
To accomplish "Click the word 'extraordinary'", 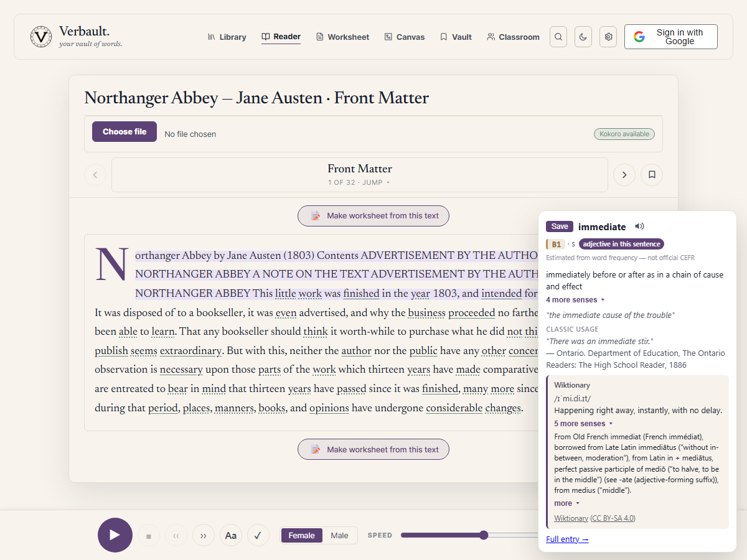I will (190, 351).
